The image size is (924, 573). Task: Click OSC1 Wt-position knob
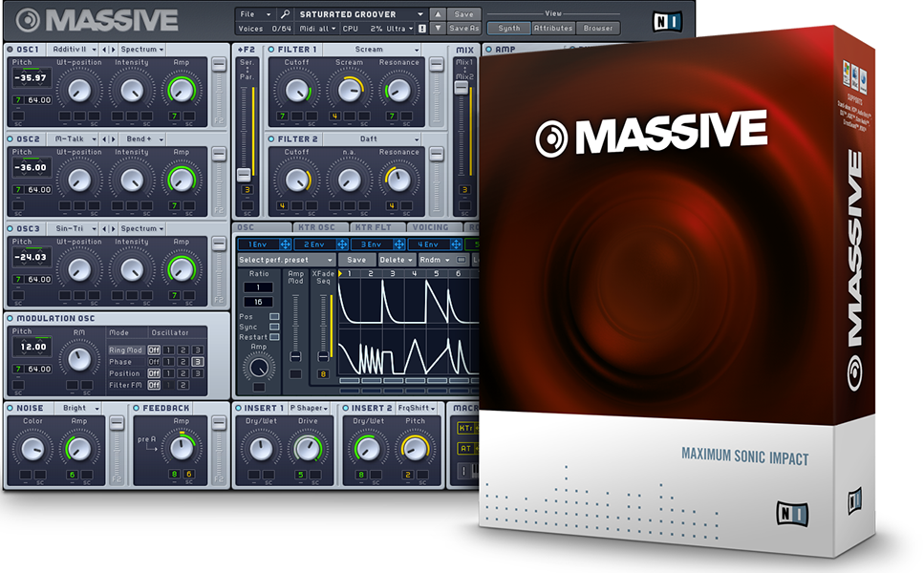[x=79, y=90]
